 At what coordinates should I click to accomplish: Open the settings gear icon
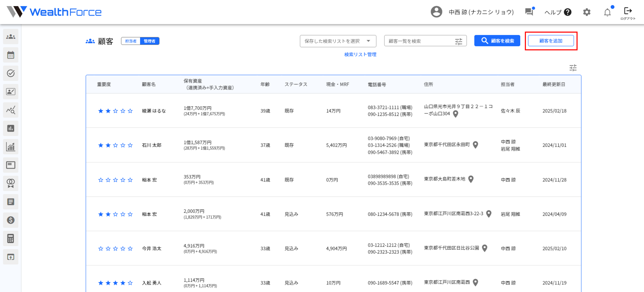click(586, 12)
